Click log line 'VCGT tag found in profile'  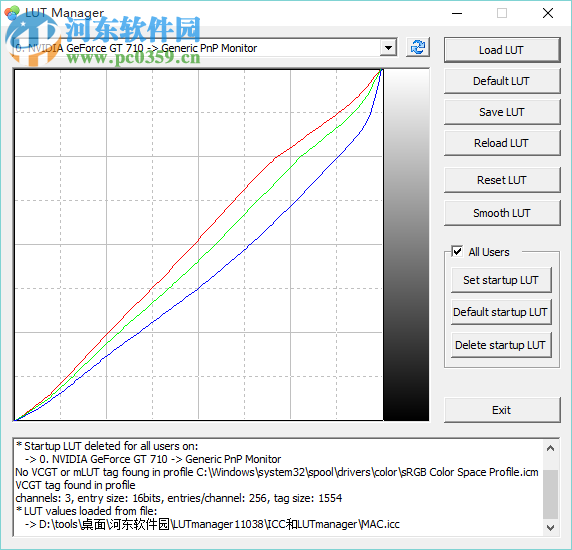pyautogui.click(x=75, y=485)
